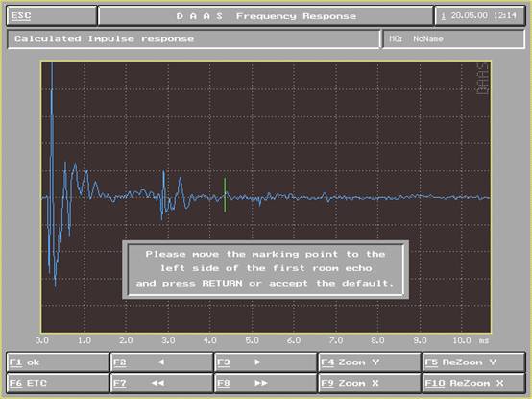Select F10 ReZoom X

[473, 383]
